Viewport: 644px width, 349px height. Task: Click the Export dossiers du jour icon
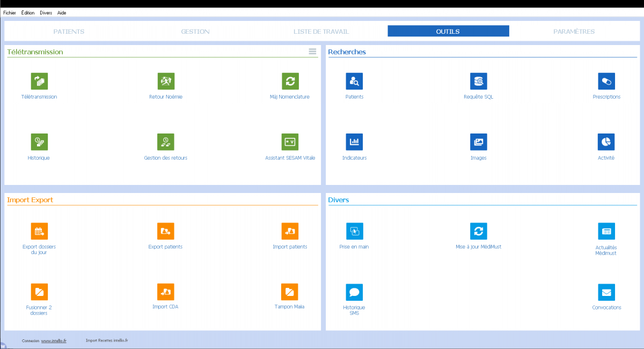[x=39, y=231]
